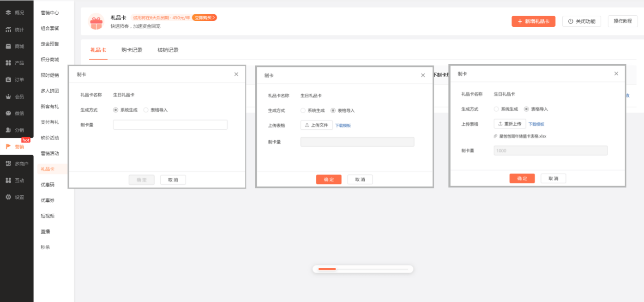Click 取消 in first dialog
644x302 pixels.
(x=173, y=180)
